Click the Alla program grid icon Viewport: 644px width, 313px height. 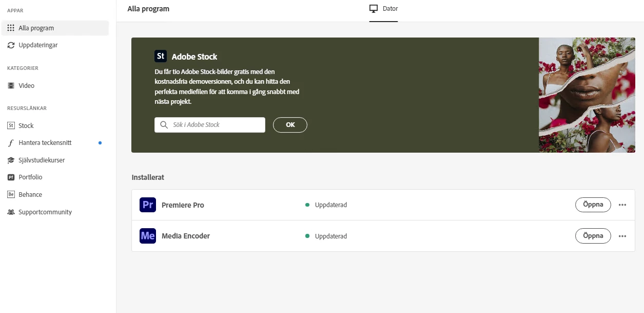[x=11, y=28]
